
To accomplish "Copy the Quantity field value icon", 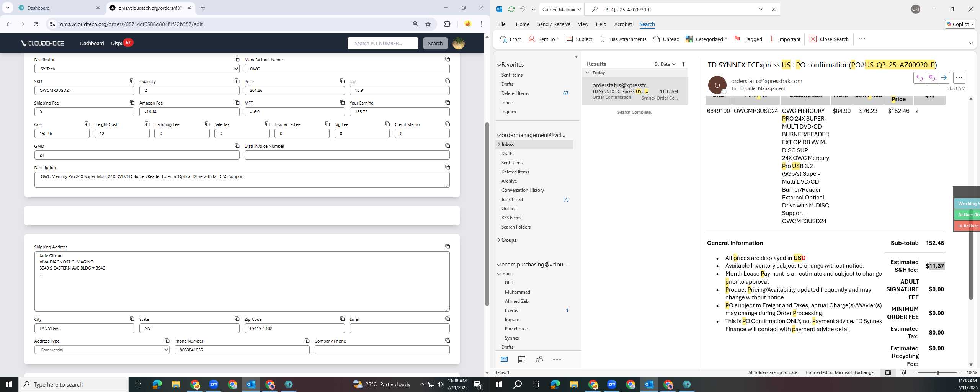I will (x=237, y=81).
